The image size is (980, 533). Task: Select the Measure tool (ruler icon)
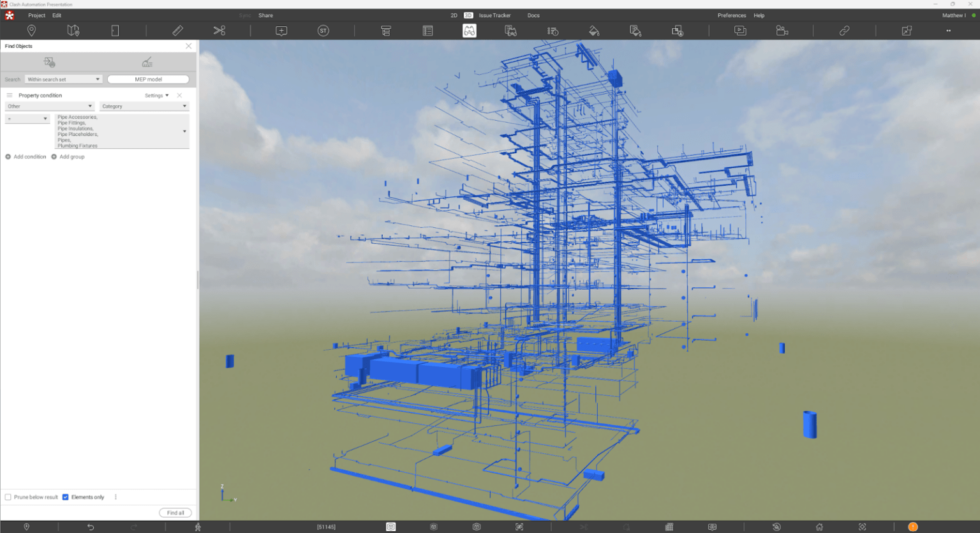pyautogui.click(x=177, y=30)
